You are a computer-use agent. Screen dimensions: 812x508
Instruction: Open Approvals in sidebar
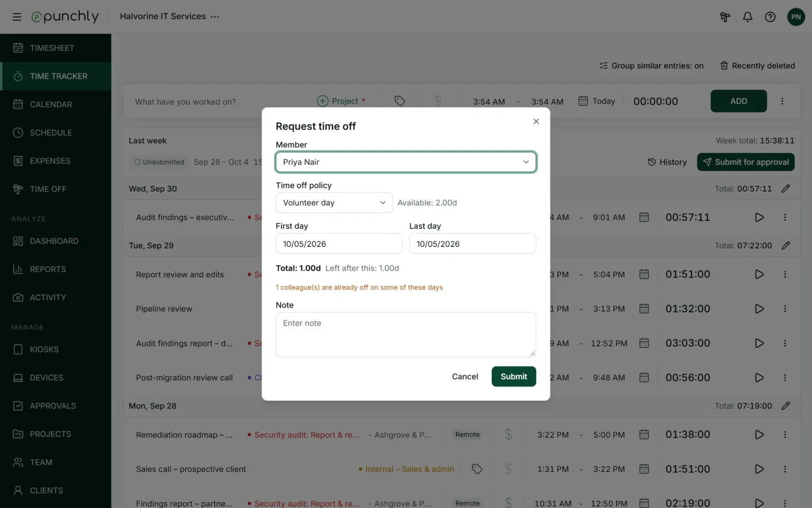point(56,406)
